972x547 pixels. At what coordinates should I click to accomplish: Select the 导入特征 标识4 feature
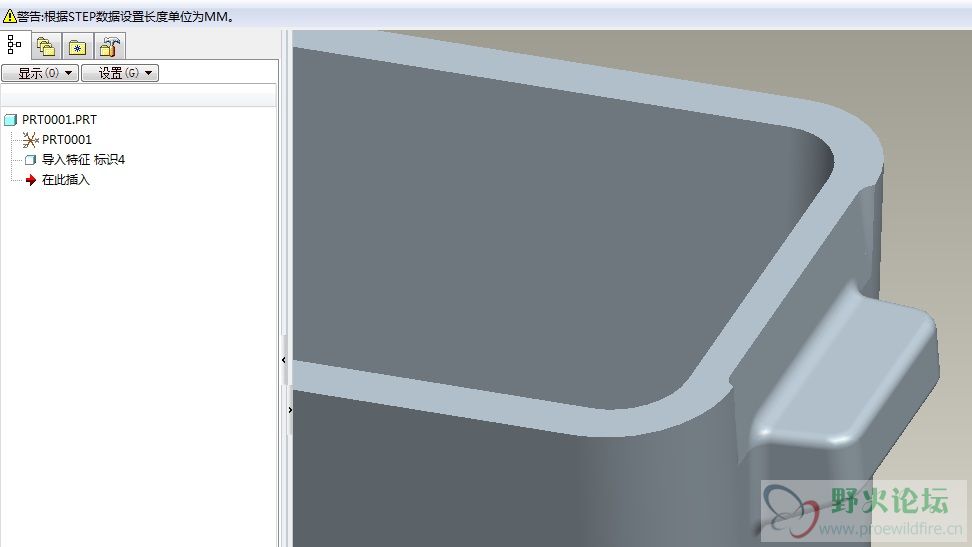pos(83,160)
